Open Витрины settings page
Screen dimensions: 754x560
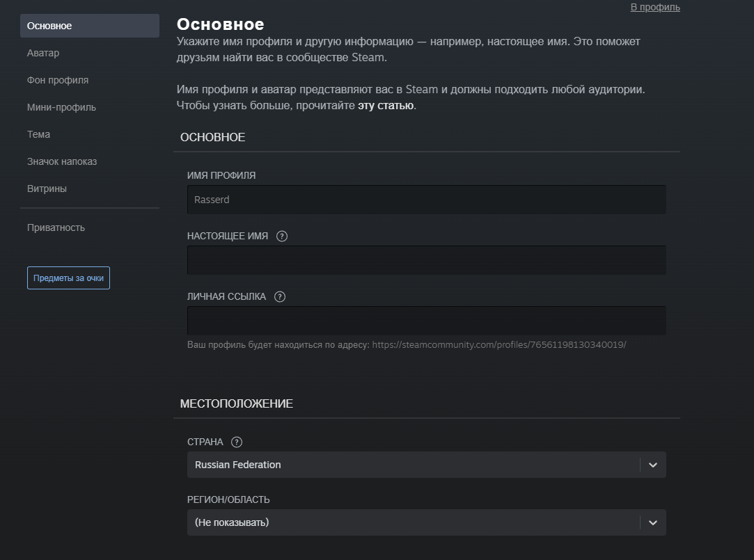click(47, 189)
